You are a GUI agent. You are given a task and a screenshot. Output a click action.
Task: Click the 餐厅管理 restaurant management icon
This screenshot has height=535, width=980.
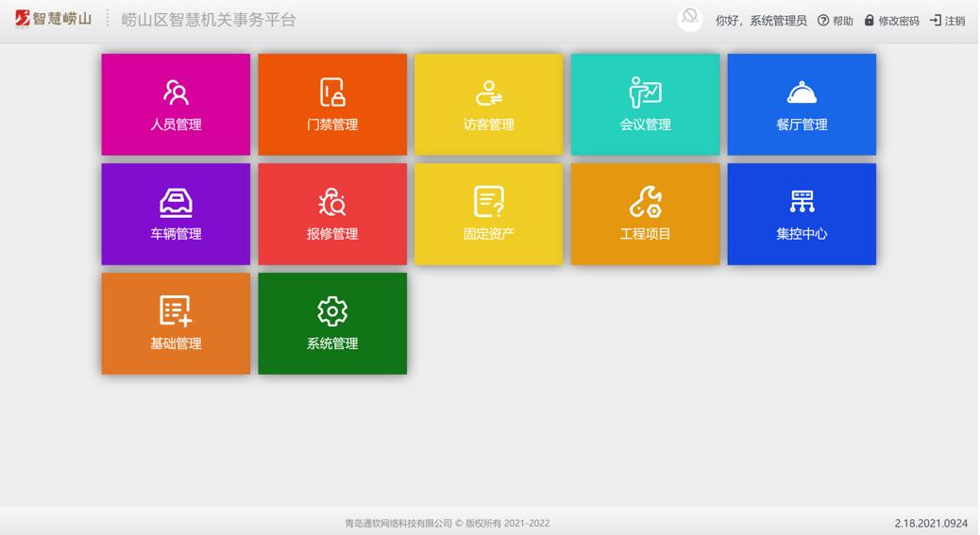802,92
